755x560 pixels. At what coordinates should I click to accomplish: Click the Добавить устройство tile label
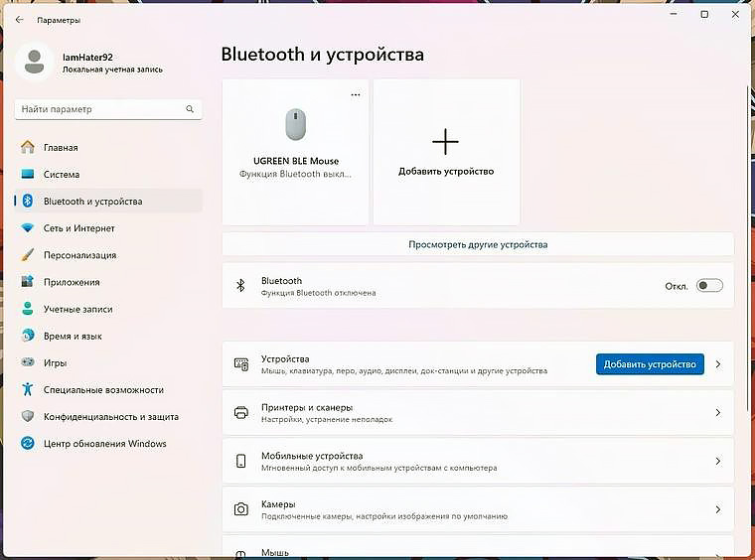446,171
